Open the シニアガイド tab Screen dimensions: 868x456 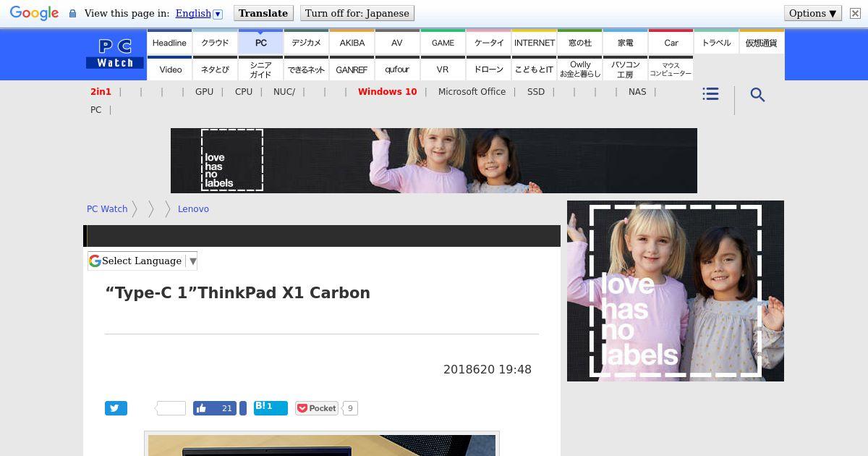(260, 69)
